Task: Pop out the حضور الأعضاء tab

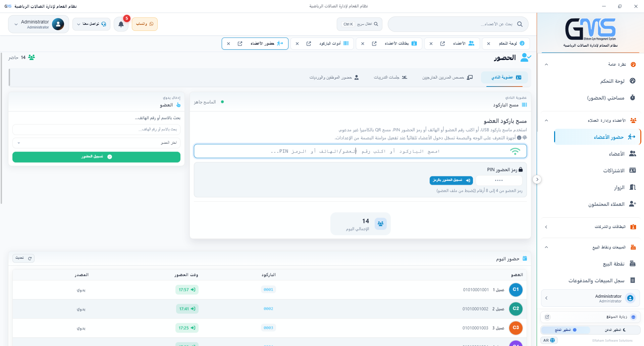Action: 240,44
